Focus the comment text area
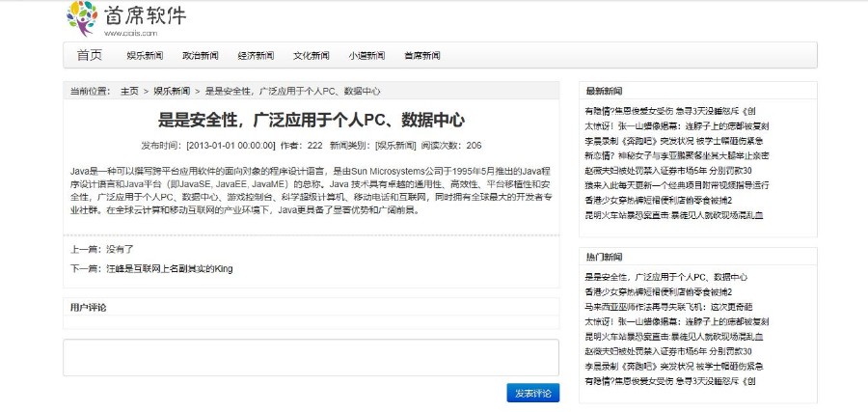 tap(311, 358)
